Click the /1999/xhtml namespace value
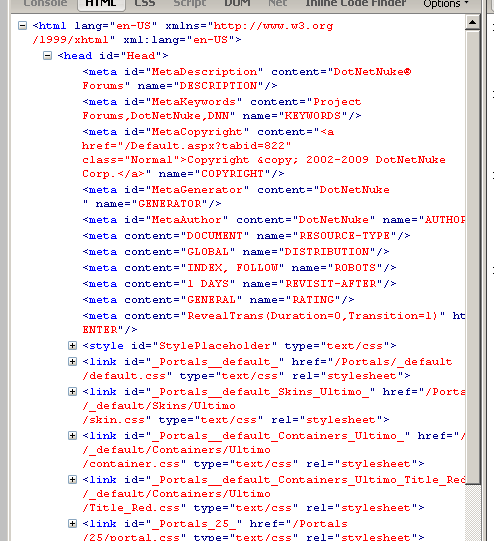The image size is (494, 541). pyautogui.click(x=70, y=40)
